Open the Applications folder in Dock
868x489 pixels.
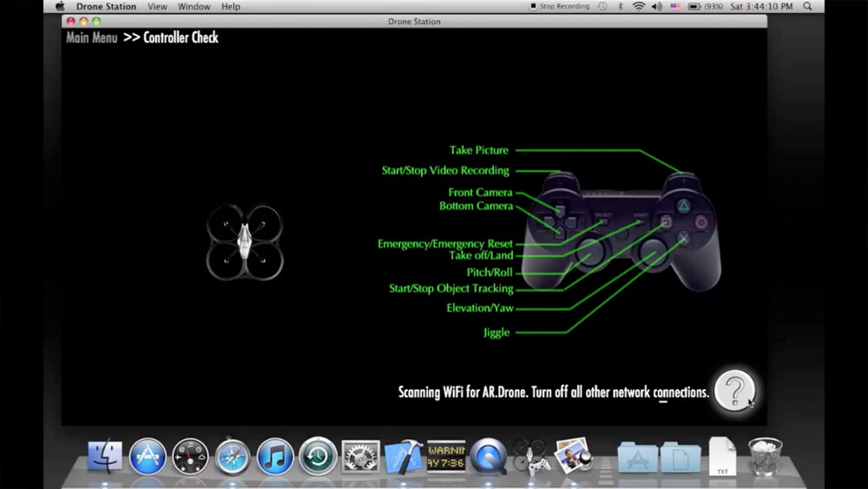pos(638,456)
